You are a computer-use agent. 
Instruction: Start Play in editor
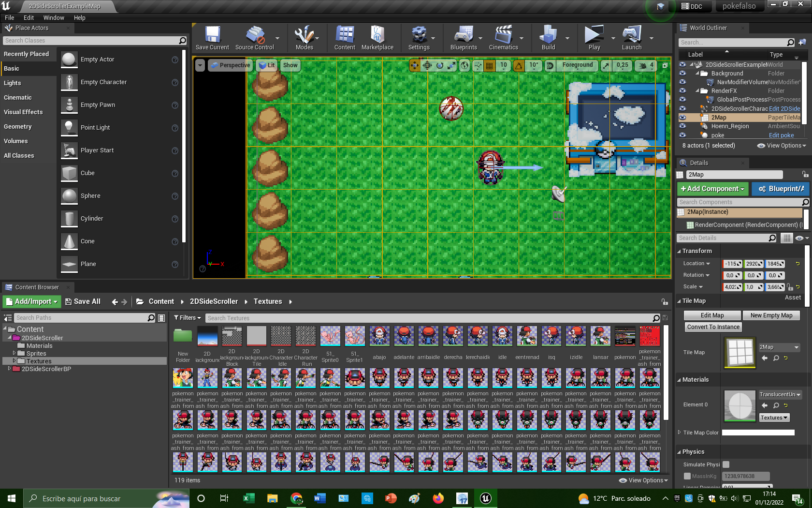click(x=594, y=38)
